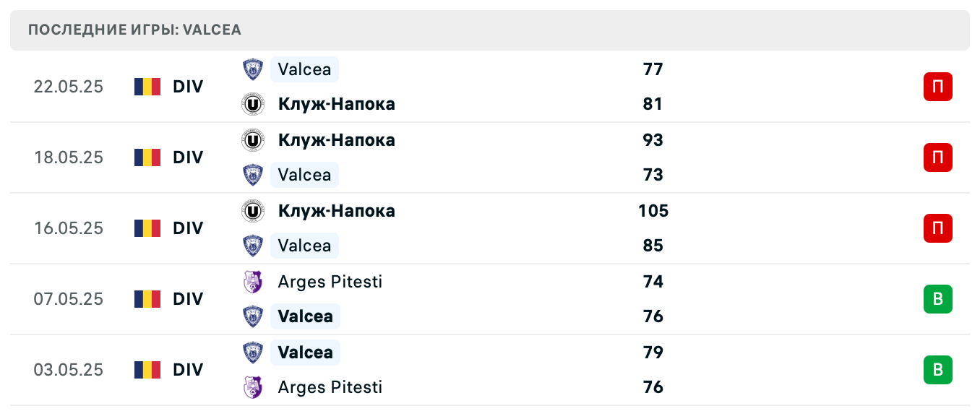Click Romanian flag in 22.05.25 row

coord(147,87)
